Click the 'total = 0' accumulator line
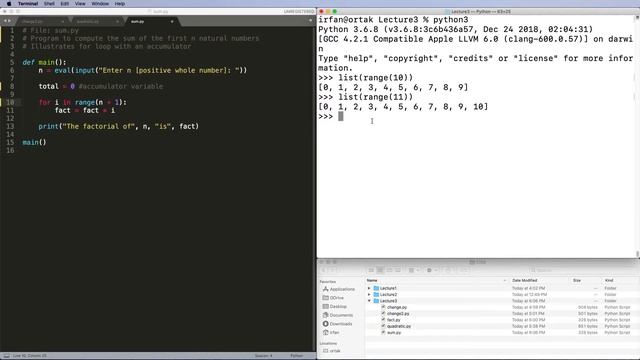Screen dimensions: 640x360 pos(100,87)
